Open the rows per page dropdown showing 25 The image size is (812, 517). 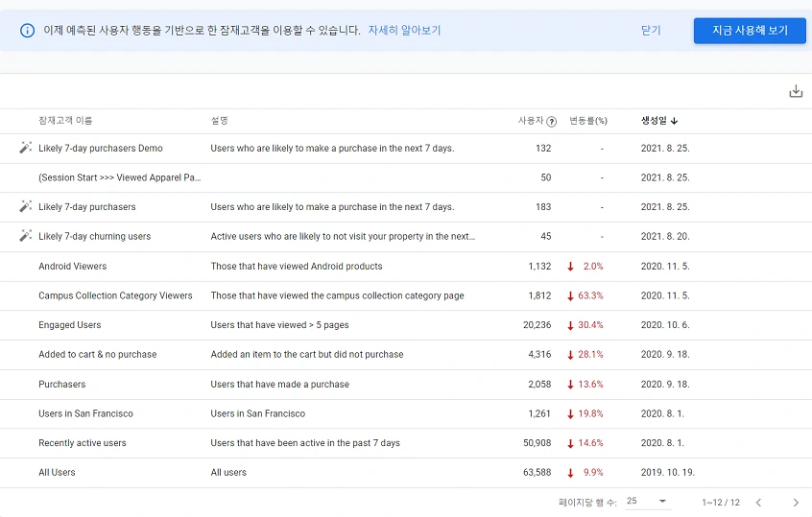pos(646,501)
